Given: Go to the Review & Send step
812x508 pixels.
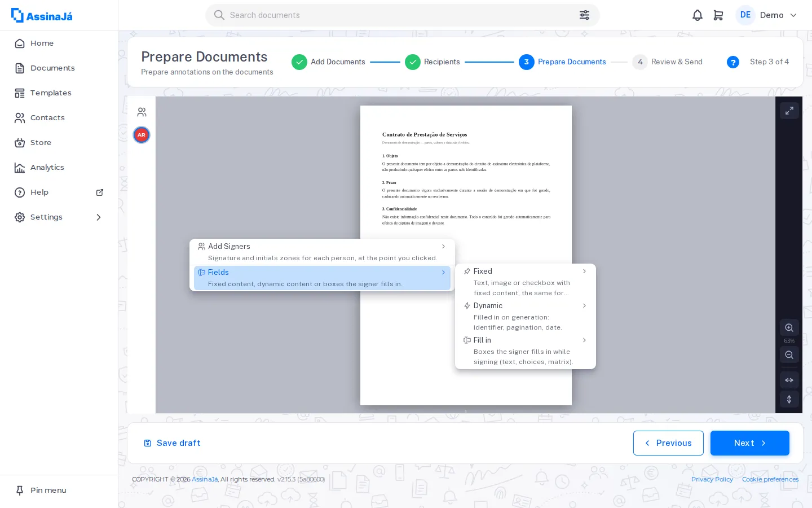Looking at the screenshot, I should click(668, 62).
